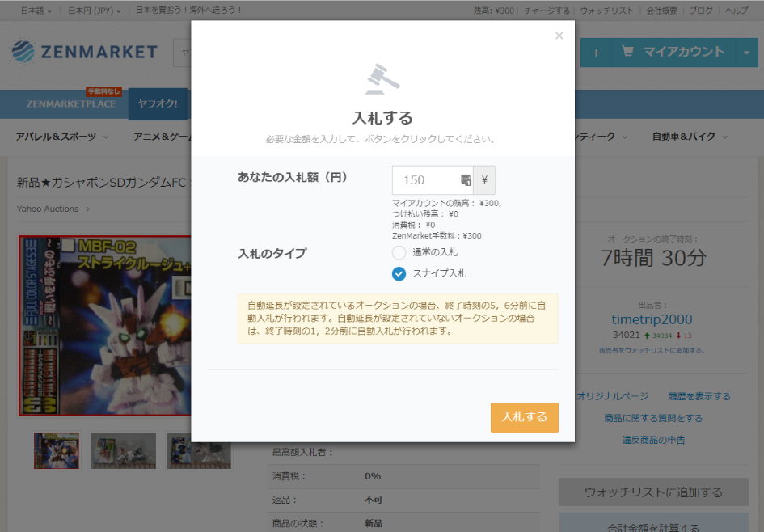This screenshot has width=764, height=532.
Task: Open the ヘルプ link
Action: (736, 11)
